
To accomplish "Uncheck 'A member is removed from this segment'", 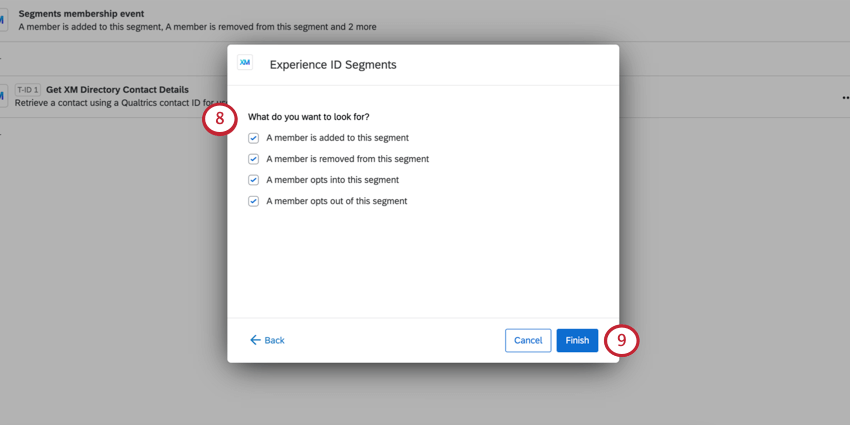I will click(x=254, y=159).
